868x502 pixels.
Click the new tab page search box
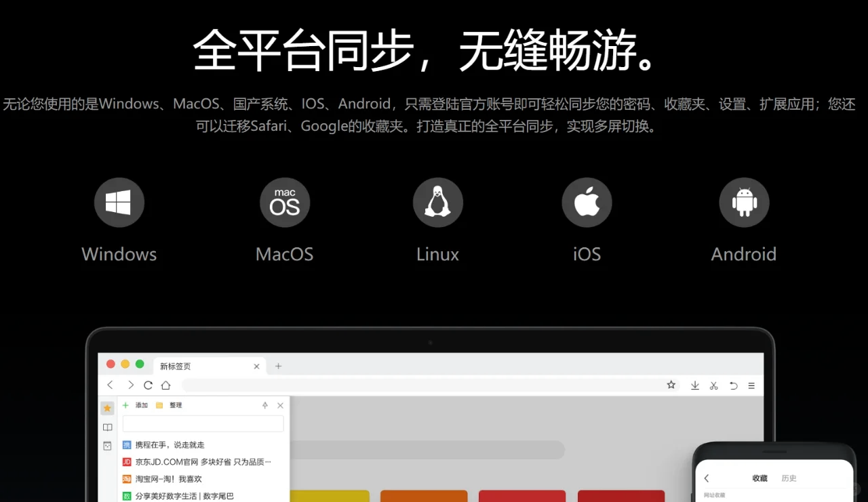tap(427, 450)
